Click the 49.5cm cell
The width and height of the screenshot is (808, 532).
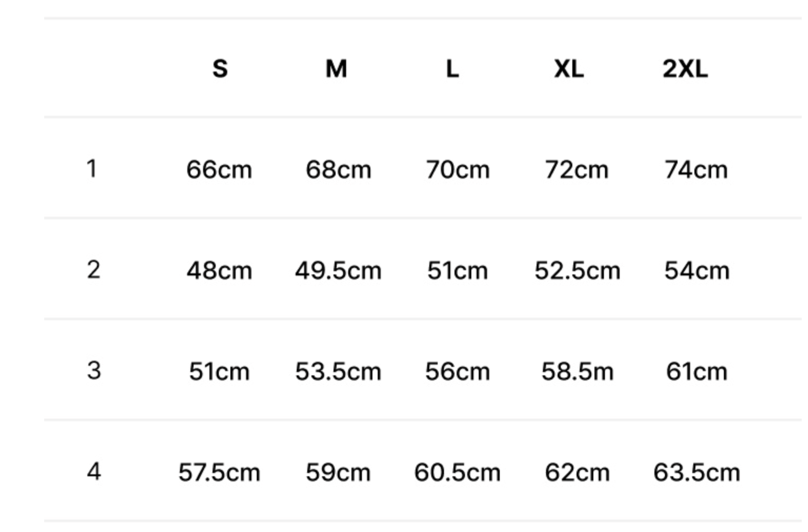(338, 271)
